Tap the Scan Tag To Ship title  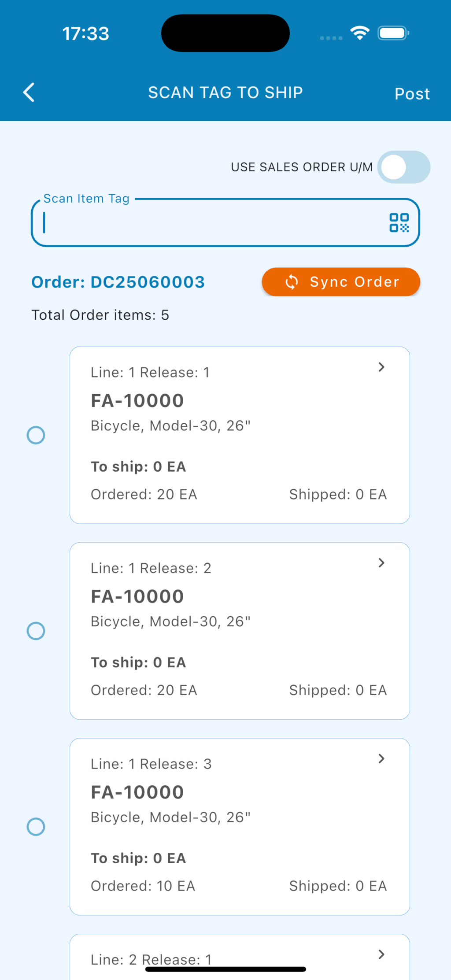click(x=225, y=92)
